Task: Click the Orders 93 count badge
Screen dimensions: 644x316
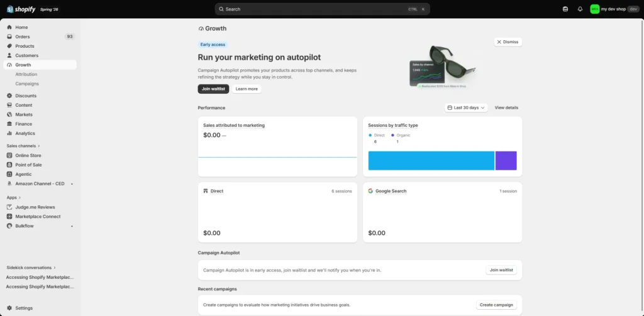Action: pos(70,36)
